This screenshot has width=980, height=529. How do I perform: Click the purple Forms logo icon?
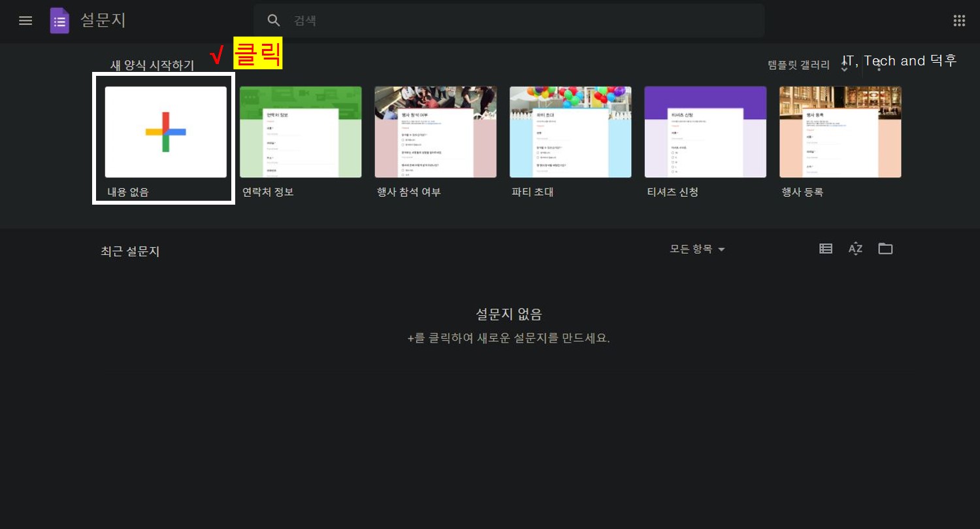point(59,20)
